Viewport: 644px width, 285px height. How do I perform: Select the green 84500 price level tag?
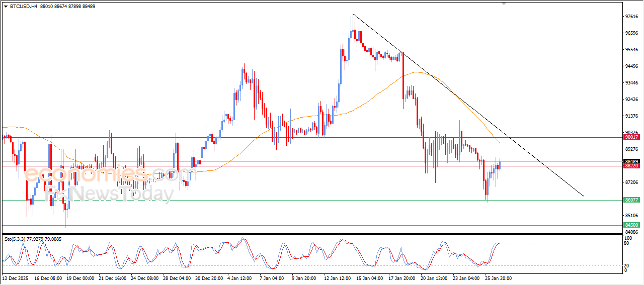tap(631, 225)
